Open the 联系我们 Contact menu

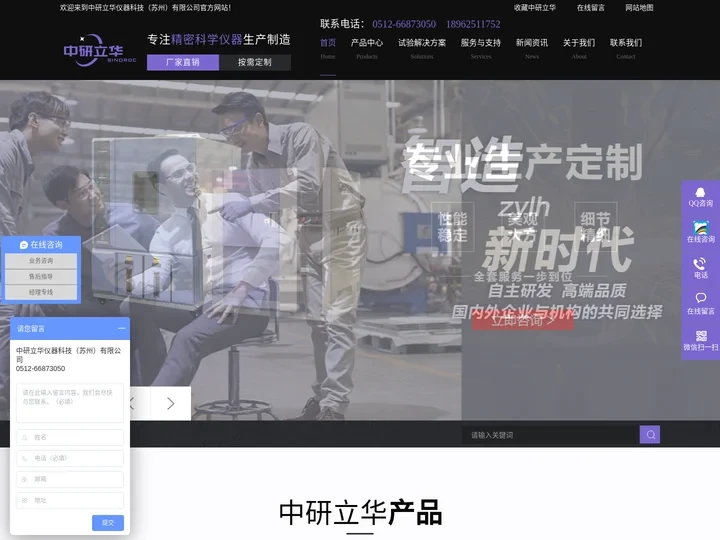click(x=626, y=48)
